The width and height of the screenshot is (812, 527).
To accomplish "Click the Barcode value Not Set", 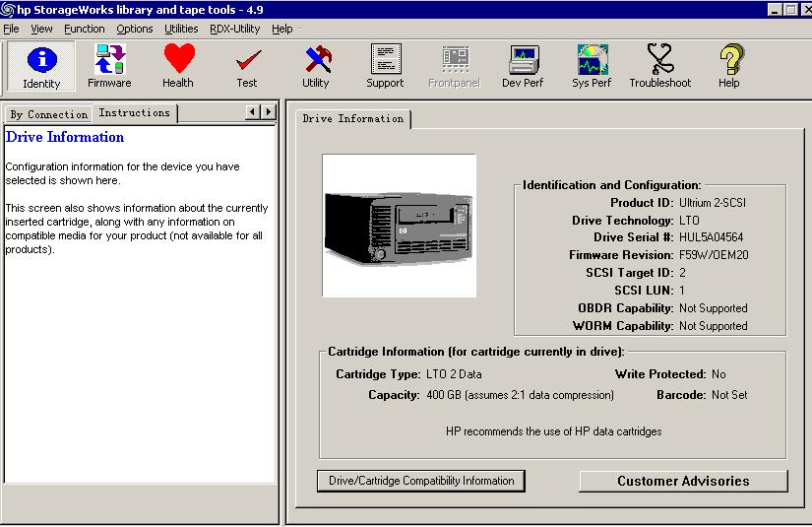I will click(729, 395).
